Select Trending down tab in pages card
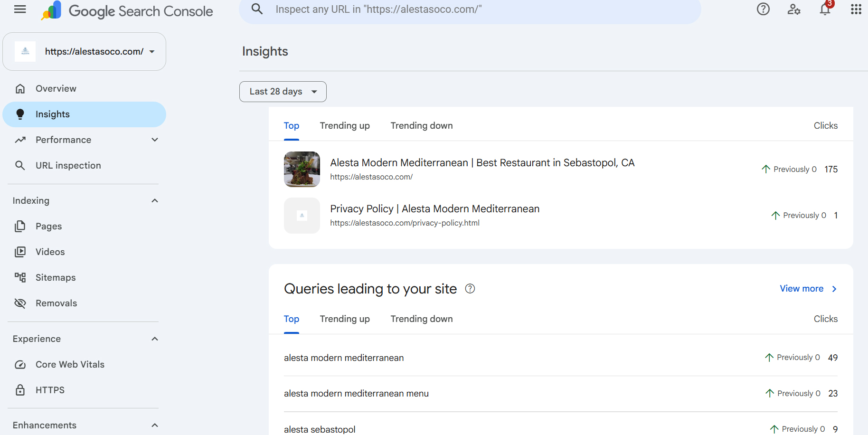868x435 pixels. pyautogui.click(x=422, y=126)
